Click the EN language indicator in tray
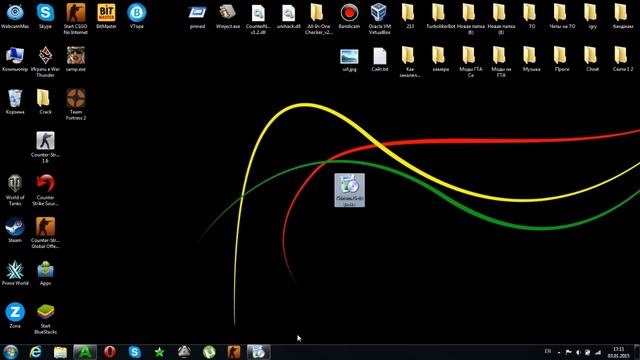The width and height of the screenshot is (640, 360). [x=548, y=351]
